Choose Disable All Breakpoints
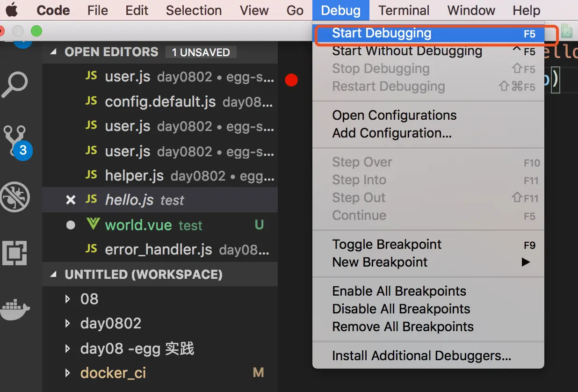The width and height of the screenshot is (578, 392). [x=428, y=309]
